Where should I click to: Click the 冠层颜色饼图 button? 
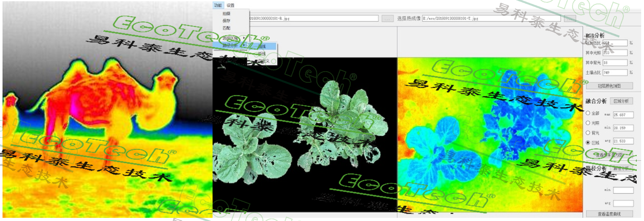609,86
